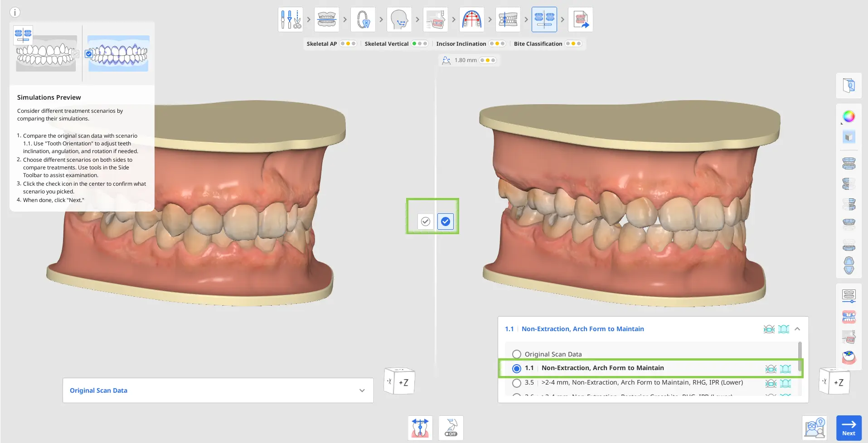Click the Simulations Preview heading
This screenshot has width=868, height=443.
click(x=49, y=97)
